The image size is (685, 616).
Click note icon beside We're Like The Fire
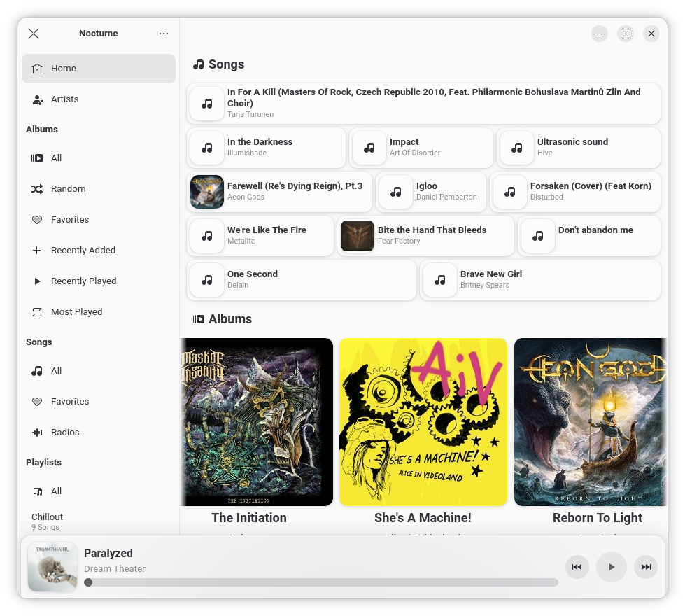tap(207, 236)
